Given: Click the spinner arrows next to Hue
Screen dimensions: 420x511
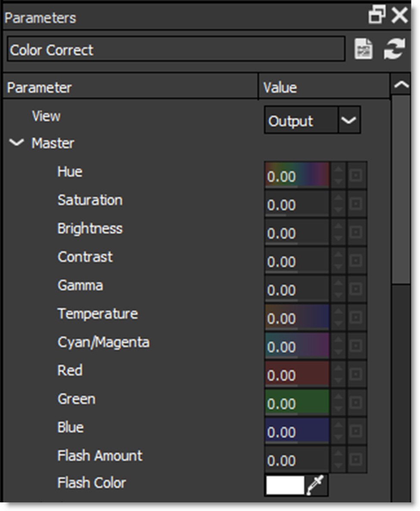Looking at the screenshot, I should tap(339, 175).
